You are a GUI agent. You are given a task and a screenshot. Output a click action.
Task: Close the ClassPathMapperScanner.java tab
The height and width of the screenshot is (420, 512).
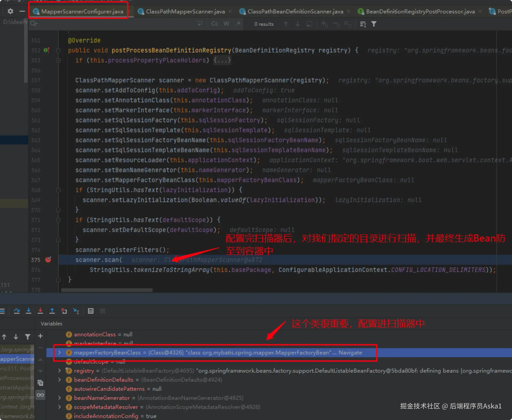coord(230,11)
